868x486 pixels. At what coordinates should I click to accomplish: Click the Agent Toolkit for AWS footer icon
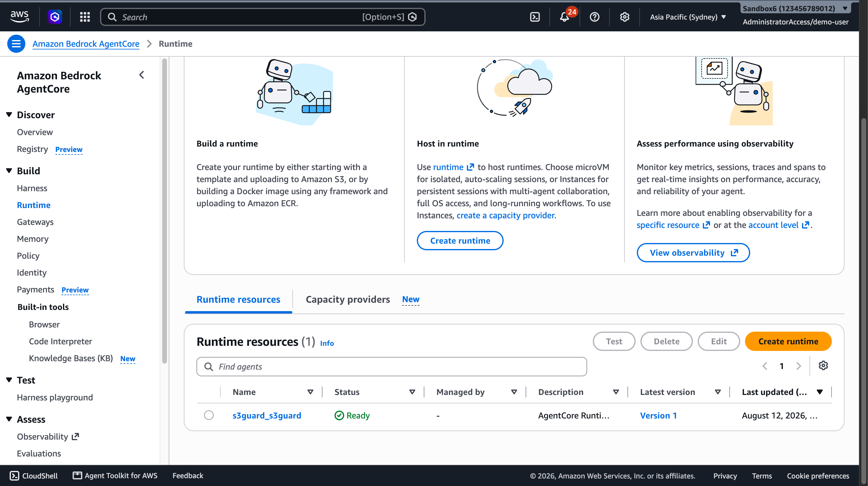[77, 475]
